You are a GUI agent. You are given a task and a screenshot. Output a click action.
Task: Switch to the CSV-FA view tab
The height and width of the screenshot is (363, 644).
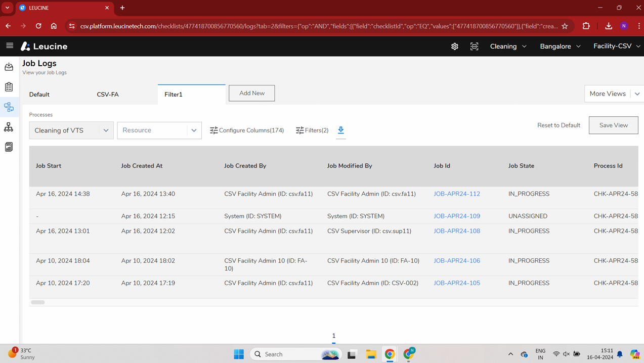(x=108, y=95)
